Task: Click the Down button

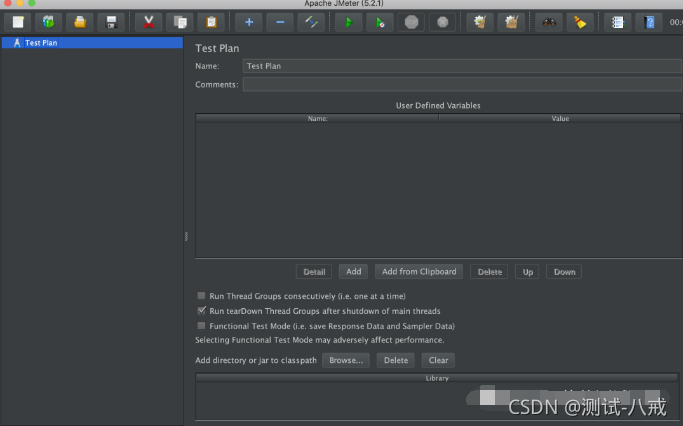Action: click(564, 272)
